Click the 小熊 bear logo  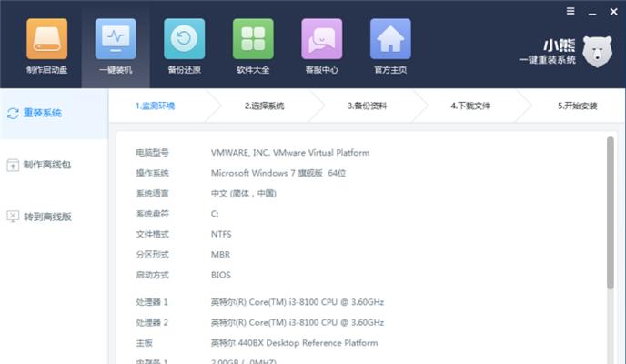[x=597, y=52]
